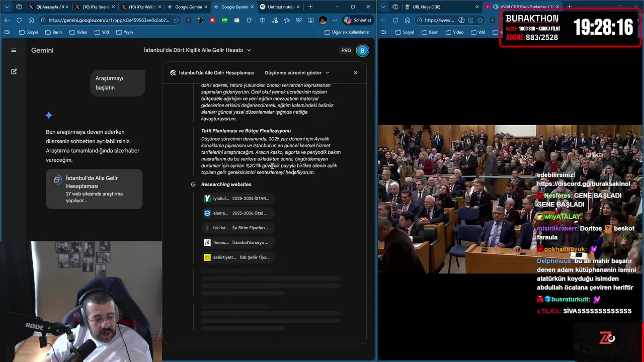Click the CHP meeting video in right browser
The width and height of the screenshot is (644, 362).
coord(510,199)
